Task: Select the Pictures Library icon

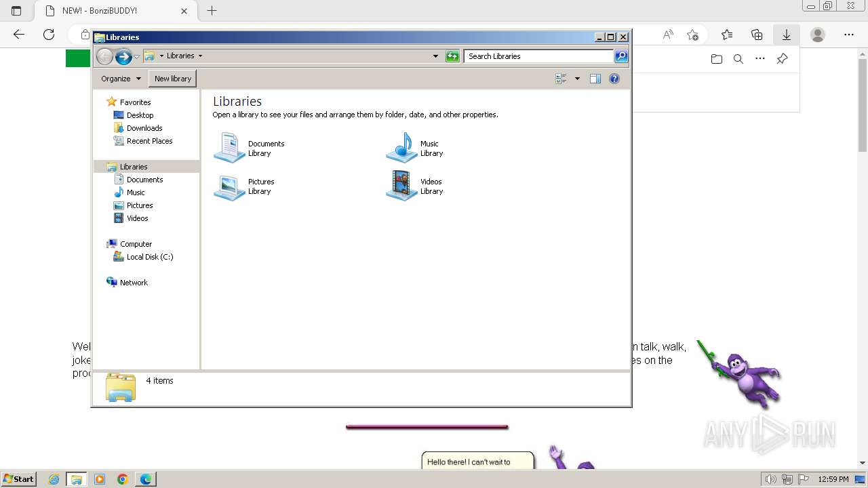Action: point(229,186)
